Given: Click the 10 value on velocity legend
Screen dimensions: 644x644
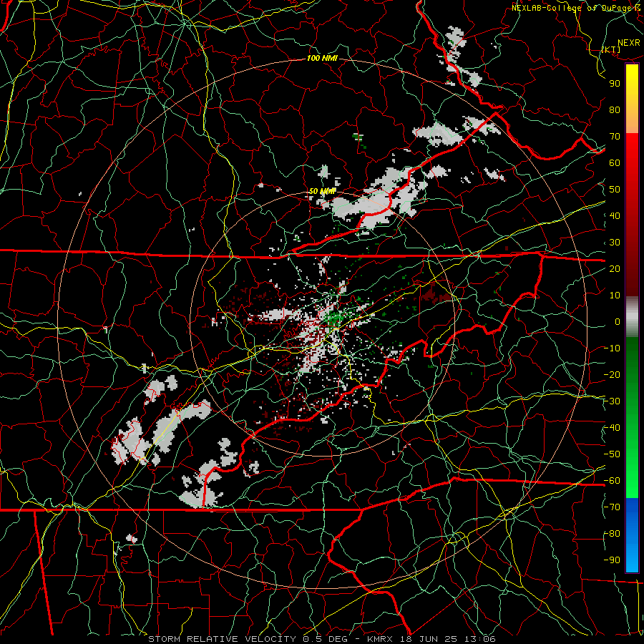Looking at the screenshot, I should point(615,296).
